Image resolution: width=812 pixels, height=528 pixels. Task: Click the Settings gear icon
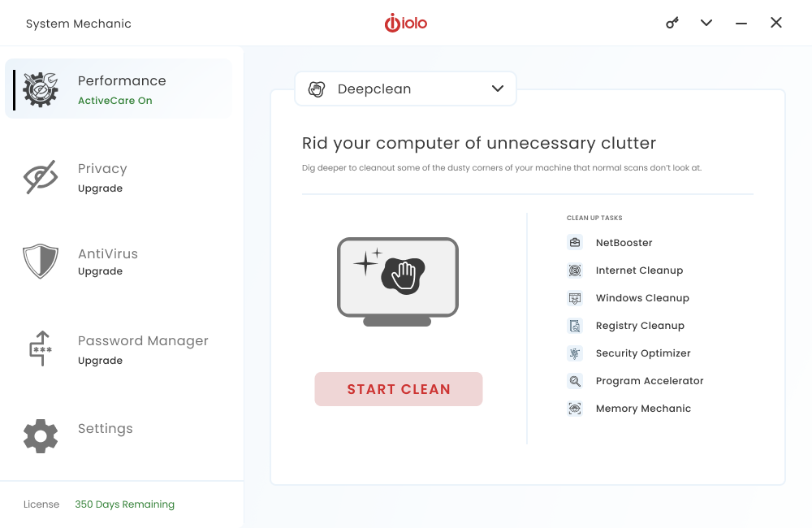41,435
